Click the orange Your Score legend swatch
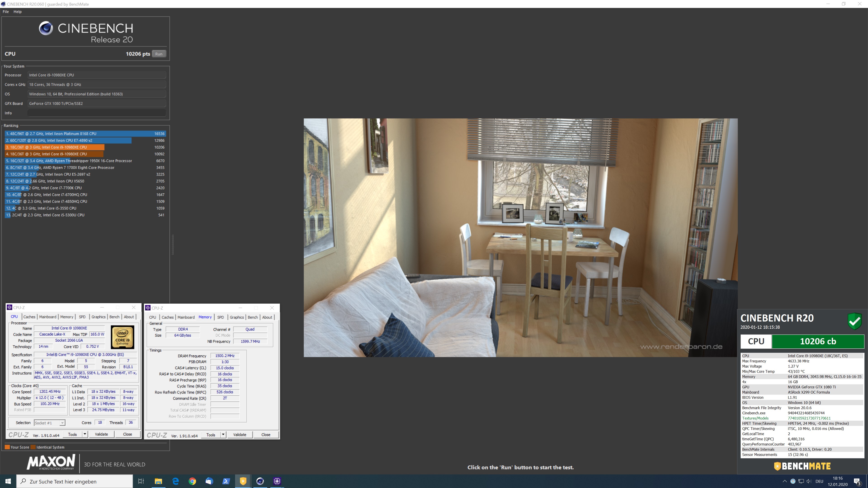The image size is (868, 488). [7, 447]
